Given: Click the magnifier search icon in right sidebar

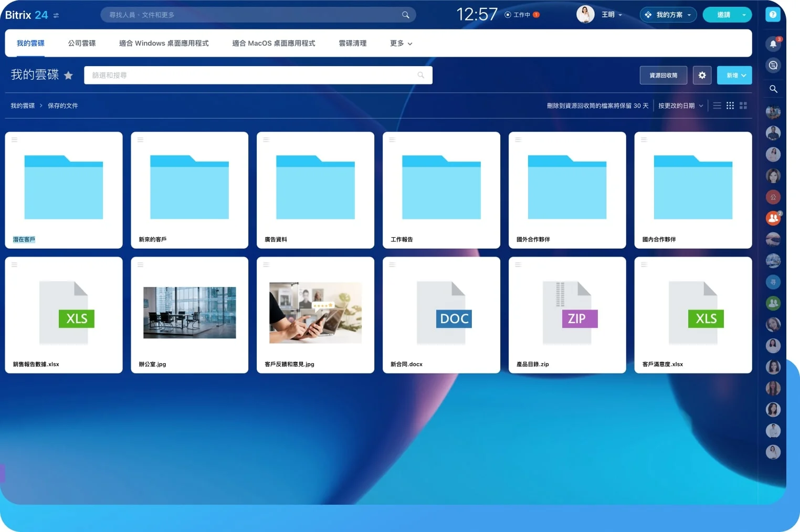Looking at the screenshot, I should tap(773, 89).
